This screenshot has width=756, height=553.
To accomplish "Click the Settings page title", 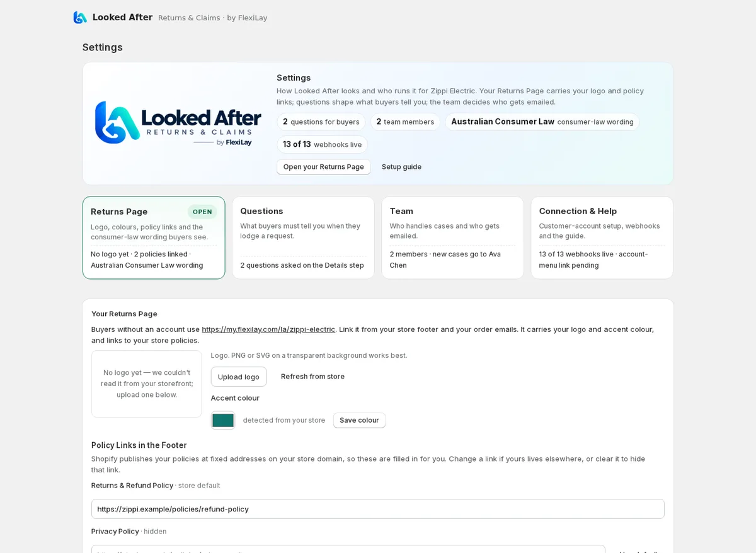I will (x=103, y=47).
